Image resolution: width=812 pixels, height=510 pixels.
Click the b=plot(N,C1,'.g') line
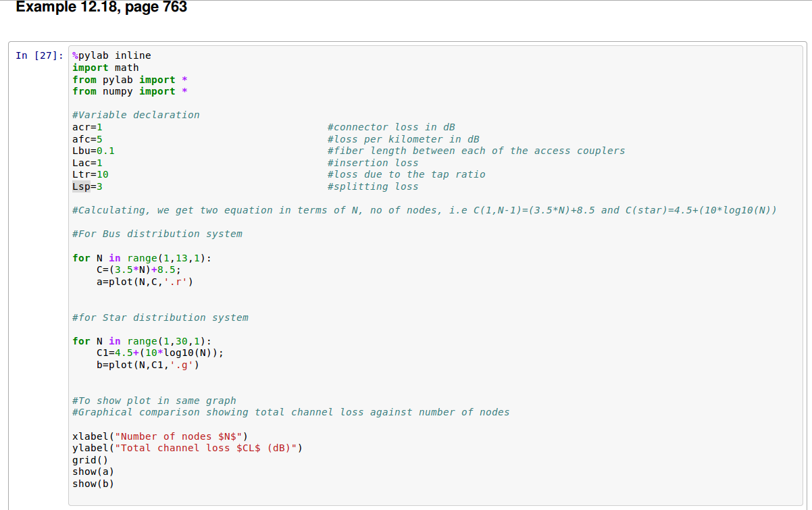147,365
